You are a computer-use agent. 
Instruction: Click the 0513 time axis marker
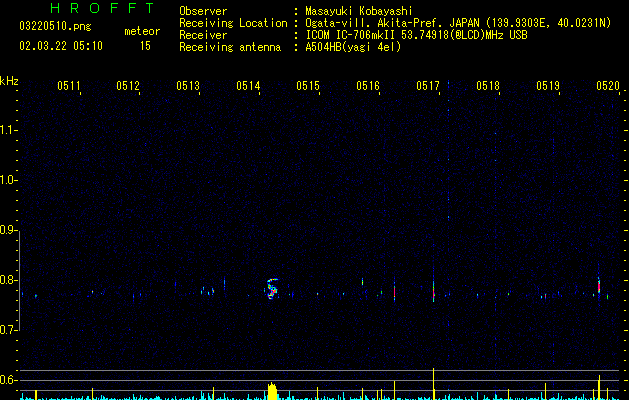188,86
